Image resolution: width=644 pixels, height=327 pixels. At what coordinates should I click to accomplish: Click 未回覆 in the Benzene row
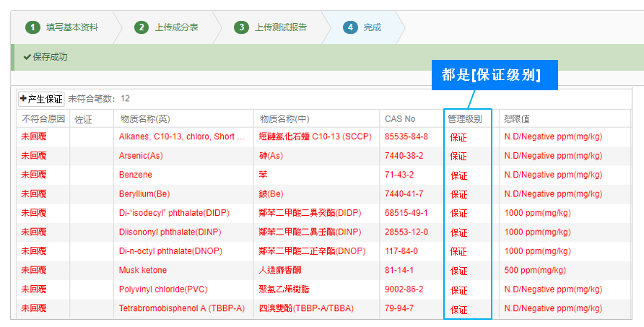point(34,175)
